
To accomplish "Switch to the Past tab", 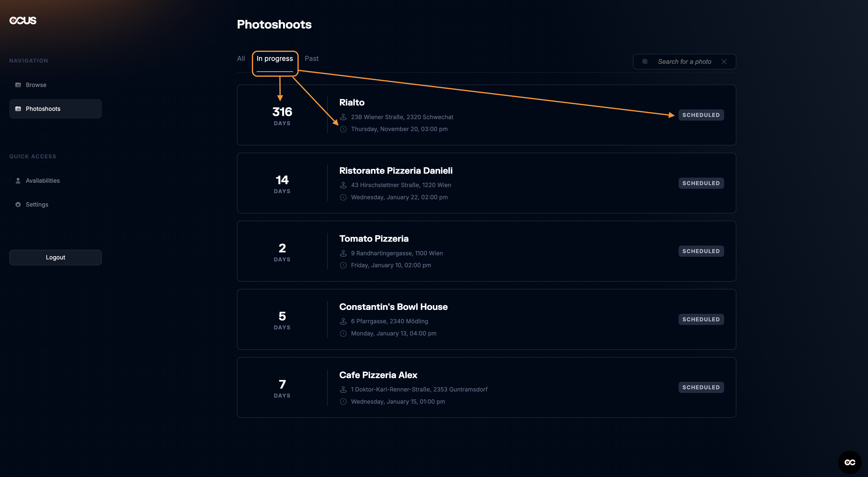I will pos(312,58).
